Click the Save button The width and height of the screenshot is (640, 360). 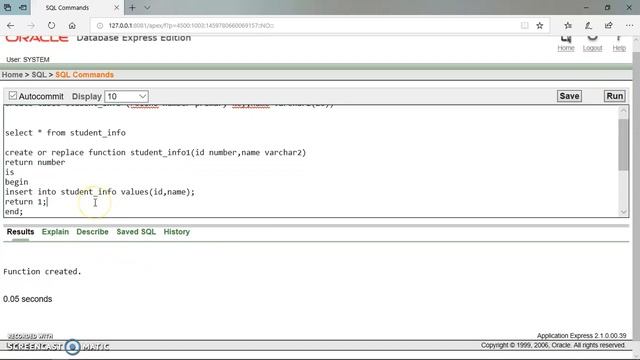point(569,96)
